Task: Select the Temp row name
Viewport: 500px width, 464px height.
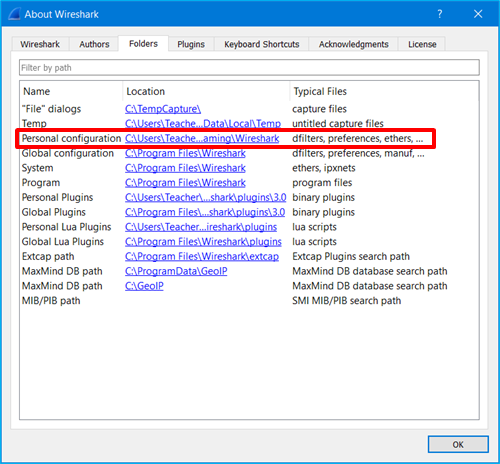Action: click(x=34, y=124)
